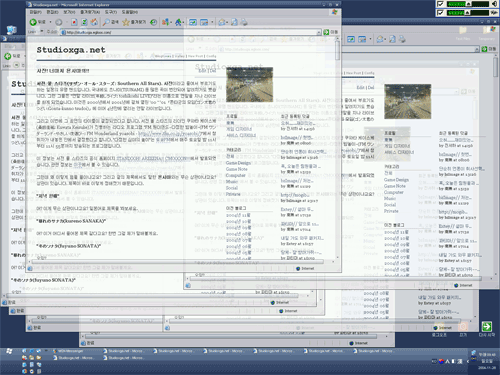This screenshot has height=375, width=500.
Task: Open the Edit menu (편집) in front browser
Action: pos(52,12)
